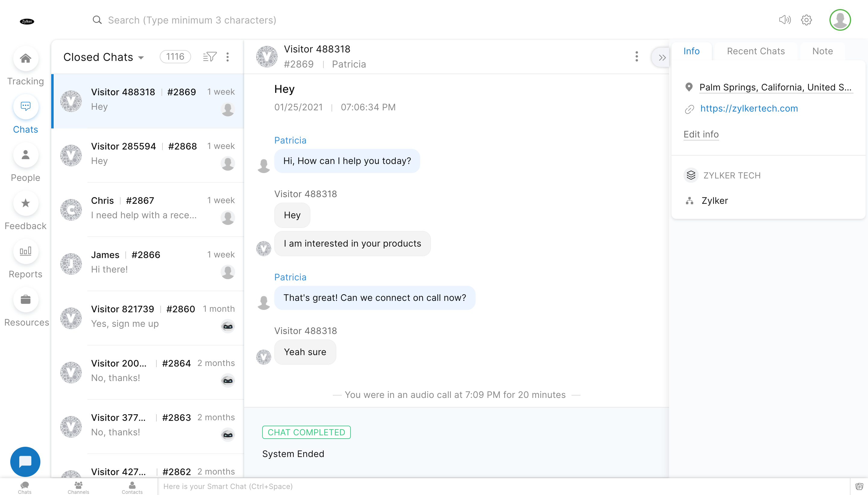The width and height of the screenshot is (868, 495).
Task: Open conversation header three-dot menu
Action: pos(637,56)
